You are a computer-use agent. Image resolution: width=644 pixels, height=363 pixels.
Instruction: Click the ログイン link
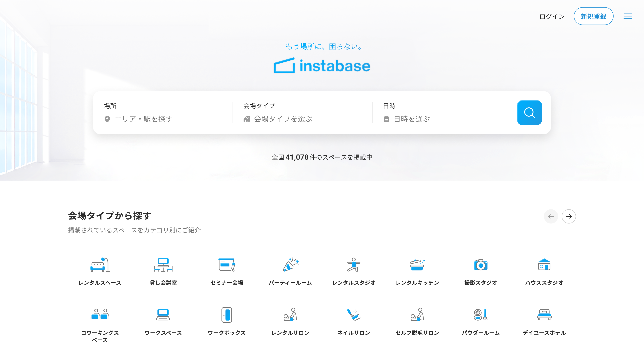point(552,16)
